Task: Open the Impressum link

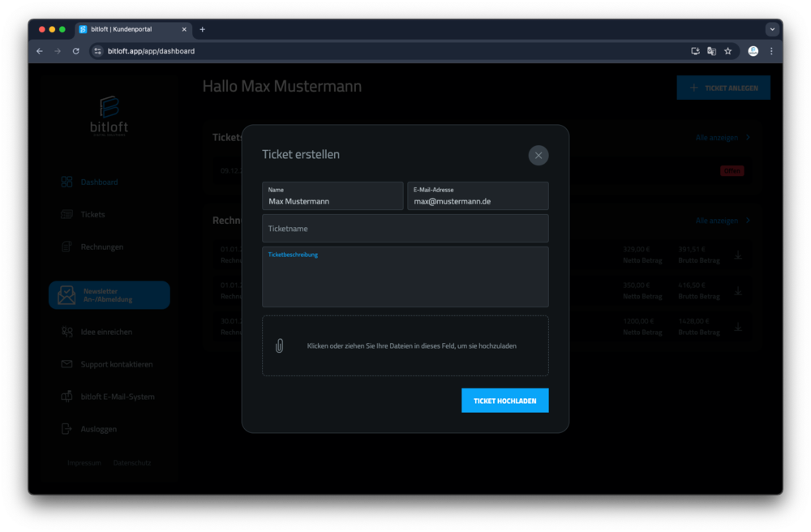Action: (x=84, y=463)
